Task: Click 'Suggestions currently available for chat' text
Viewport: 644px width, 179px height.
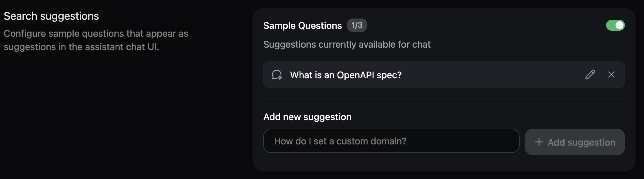Action: [347, 44]
